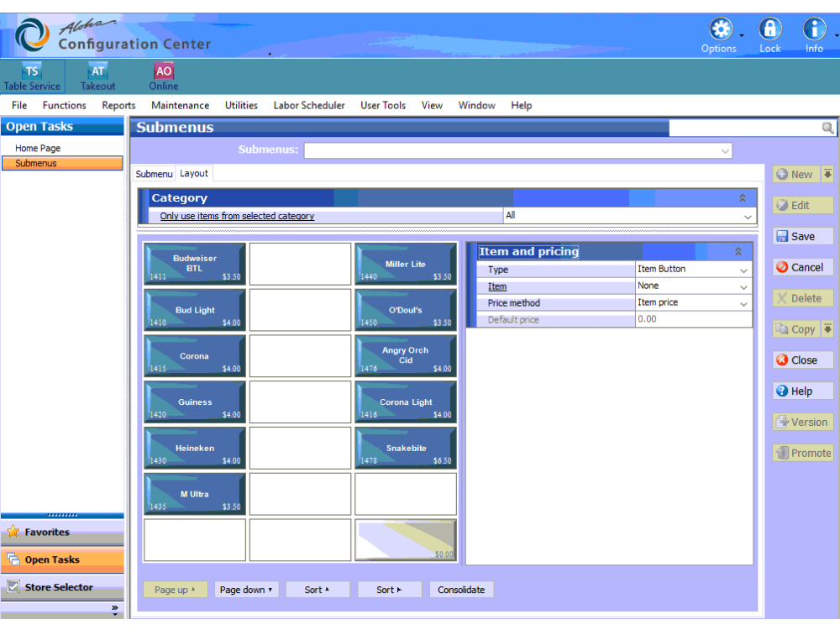Open the Window menu
Screen dimensions: 840x630
pyautogui.click(x=477, y=106)
